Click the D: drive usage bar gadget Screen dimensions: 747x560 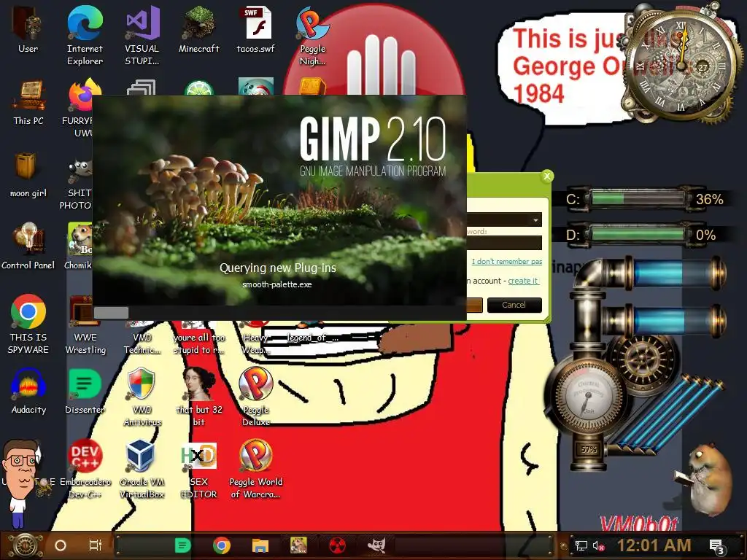(x=638, y=234)
